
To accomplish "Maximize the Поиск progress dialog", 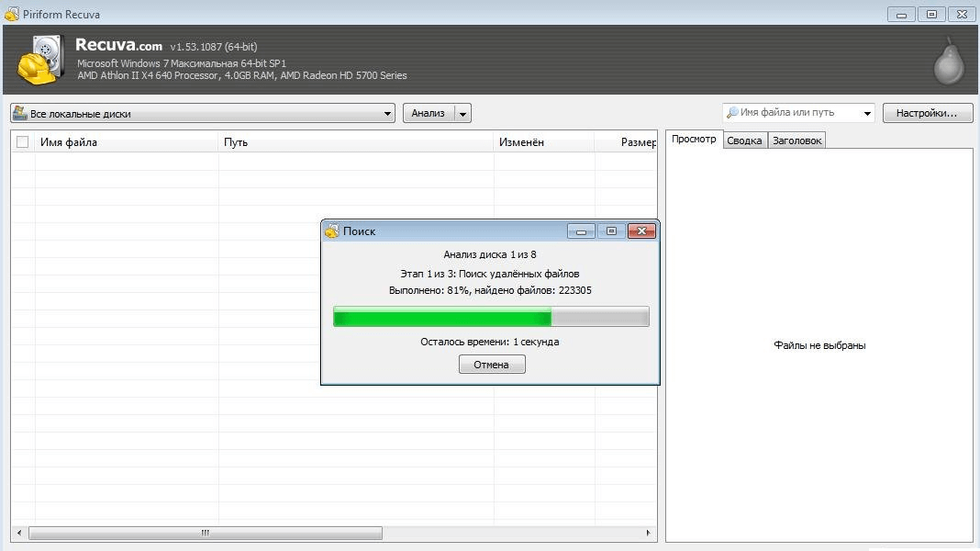I will point(611,231).
